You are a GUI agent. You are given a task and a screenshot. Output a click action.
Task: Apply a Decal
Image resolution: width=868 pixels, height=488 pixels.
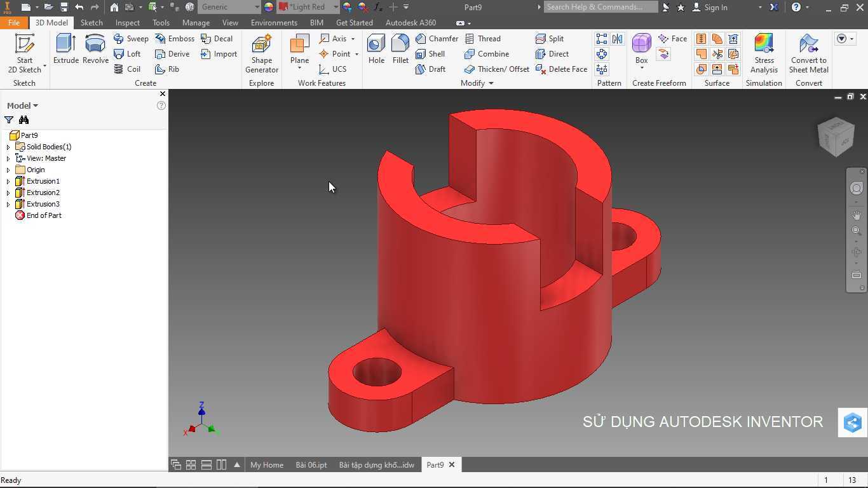217,39
